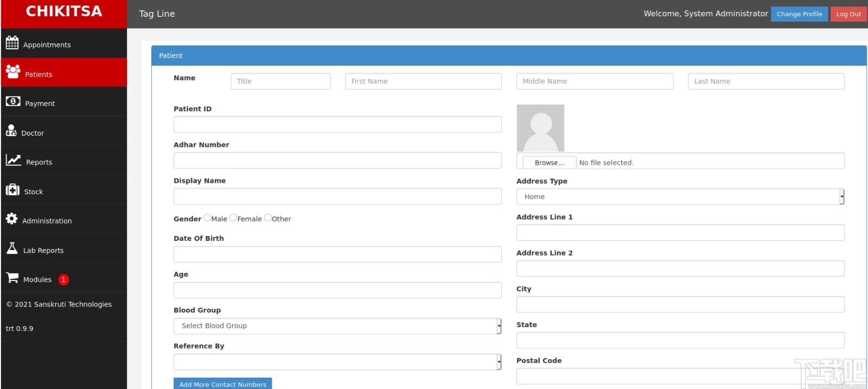Open Doctor menu item
Image resolution: width=868 pixels, height=389 pixels.
pyautogui.click(x=64, y=131)
